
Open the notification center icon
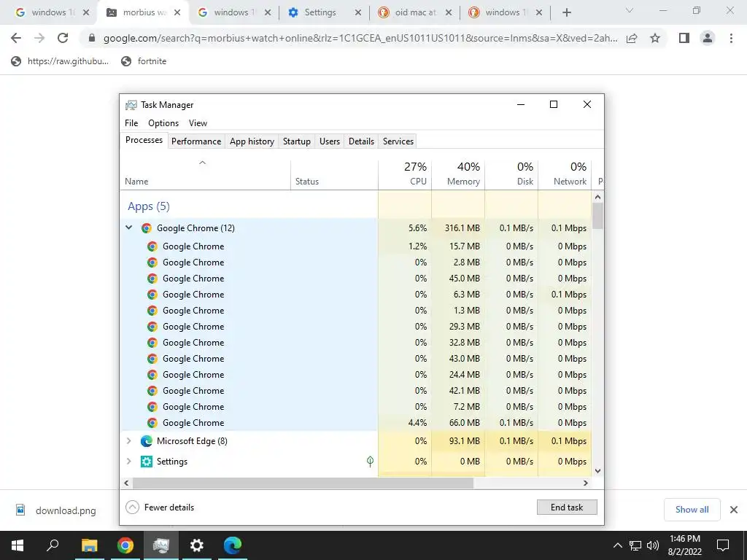(723, 545)
